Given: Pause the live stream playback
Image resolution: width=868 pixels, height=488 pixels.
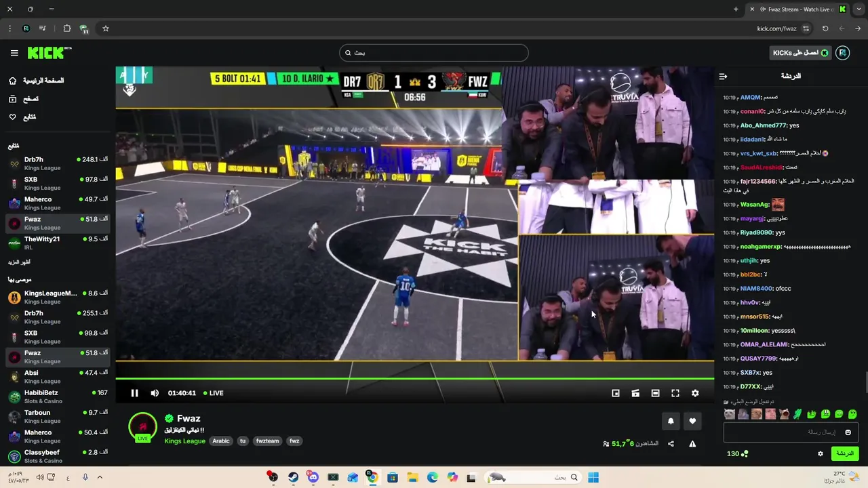Looking at the screenshot, I should (134, 393).
